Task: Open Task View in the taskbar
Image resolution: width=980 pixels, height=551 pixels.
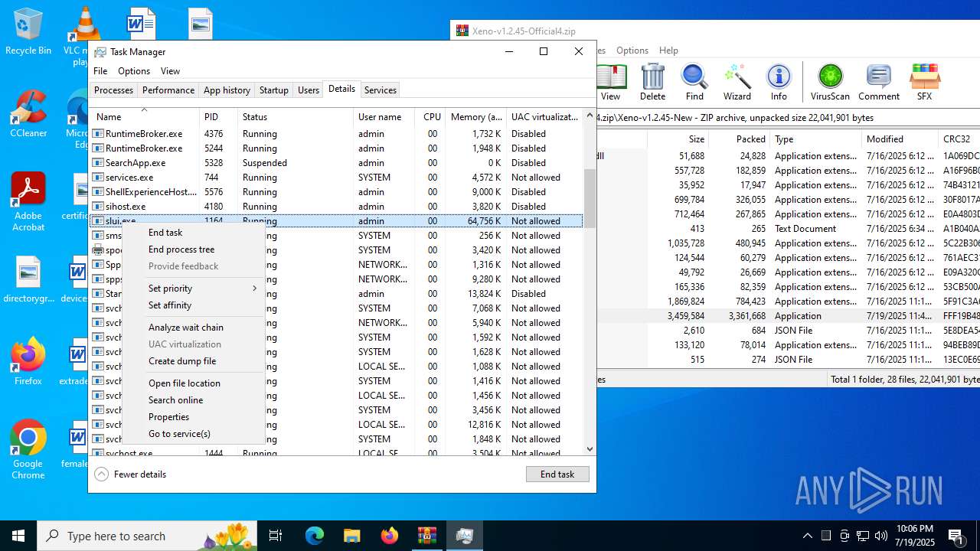Action: [x=276, y=536]
